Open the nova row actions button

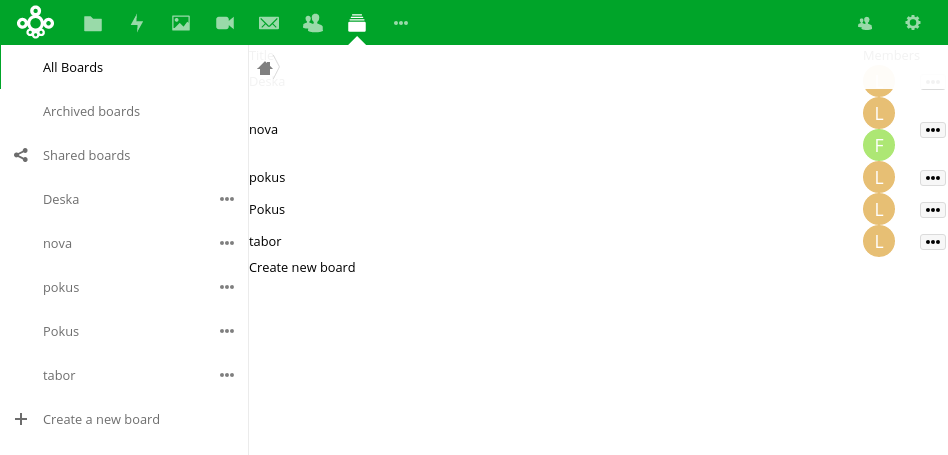tap(932, 130)
